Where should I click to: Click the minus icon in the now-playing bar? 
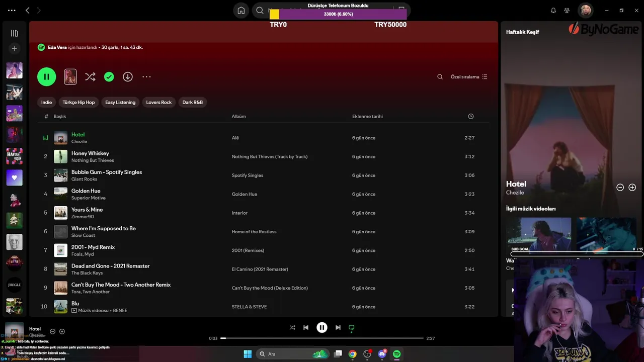pos(52,331)
